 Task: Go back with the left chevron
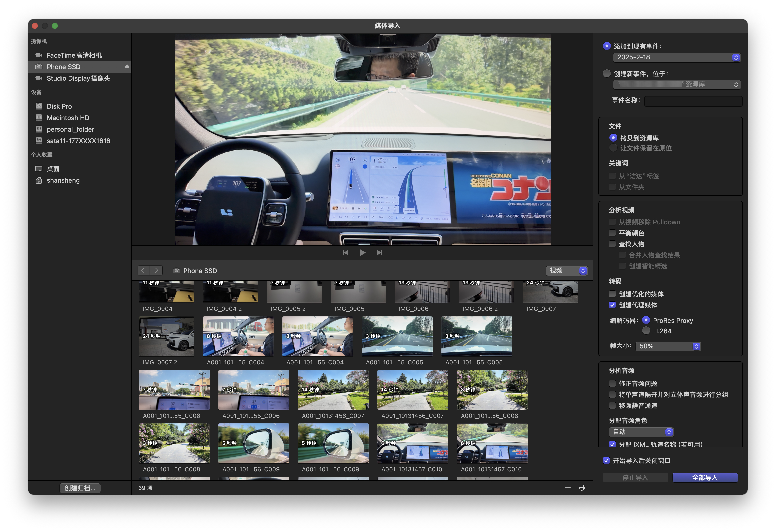pyautogui.click(x=143, y=270)
